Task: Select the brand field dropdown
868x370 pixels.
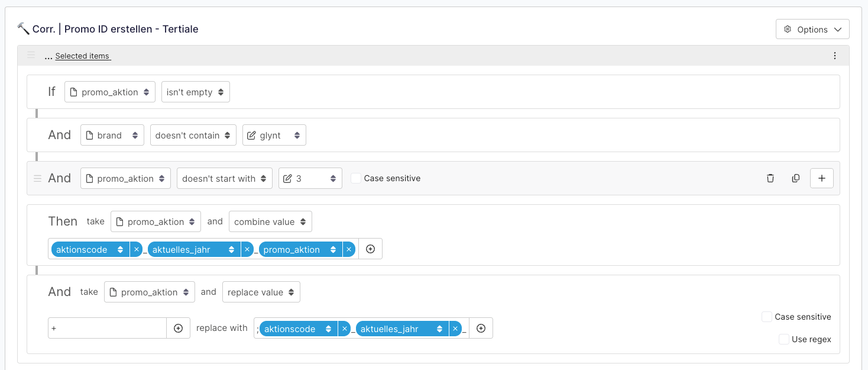Action: [x=112, y=135]
